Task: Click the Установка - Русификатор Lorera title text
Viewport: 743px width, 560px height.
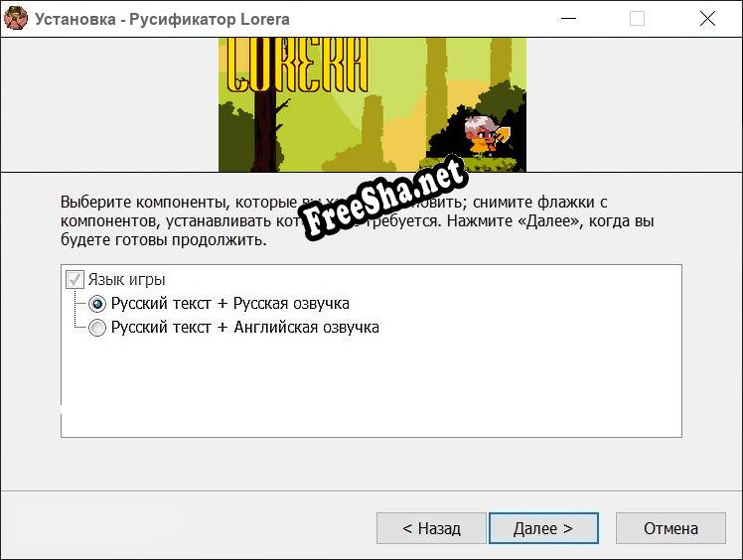Action: [162, 19]
